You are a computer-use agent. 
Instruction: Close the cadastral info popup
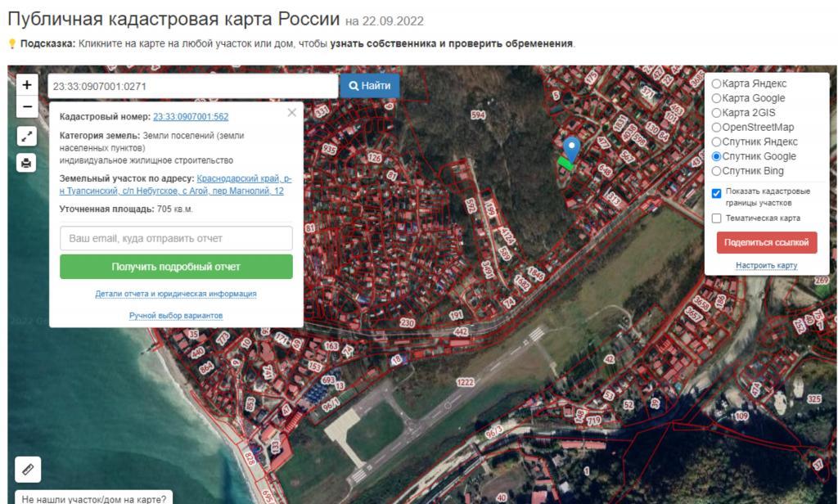click(x=291, y=113)
